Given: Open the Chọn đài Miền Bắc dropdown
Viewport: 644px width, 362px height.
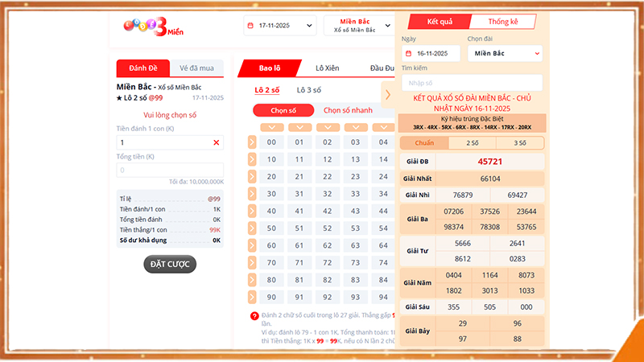Looking at the screenshot, I should (505, 53).
